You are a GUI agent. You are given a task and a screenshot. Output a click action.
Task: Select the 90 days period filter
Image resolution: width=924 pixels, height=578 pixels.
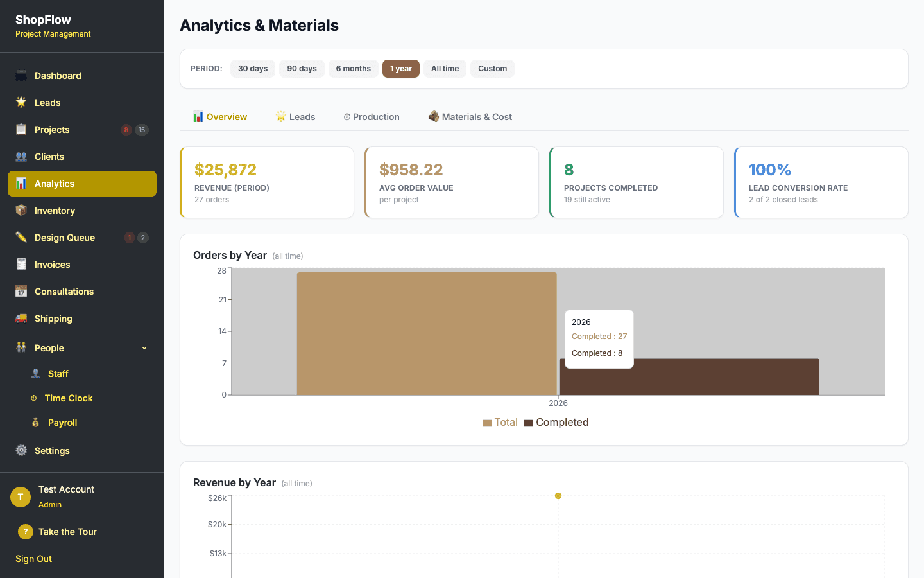click(x=302, y=68)
